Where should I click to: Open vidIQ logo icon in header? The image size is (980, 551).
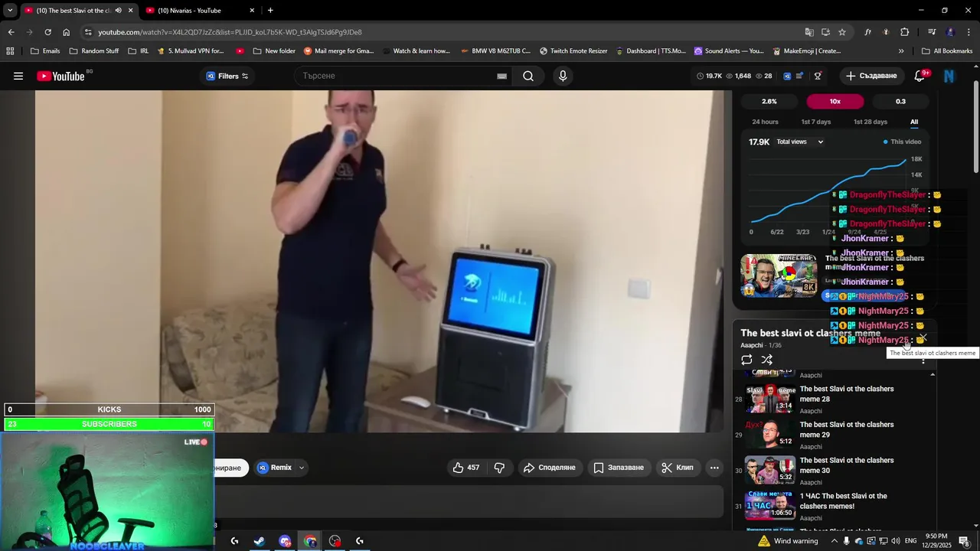tap(787, 76)
